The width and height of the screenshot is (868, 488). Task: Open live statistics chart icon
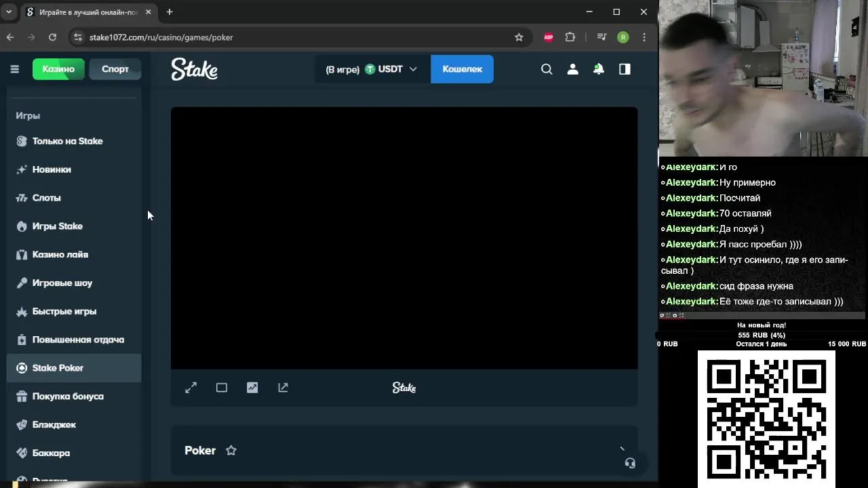pos(252,388)
